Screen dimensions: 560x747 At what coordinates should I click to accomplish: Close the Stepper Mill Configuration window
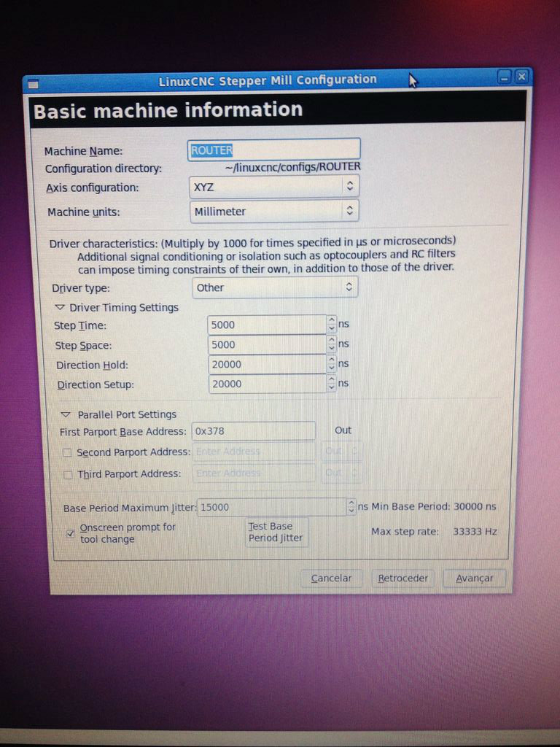(522, 76)
